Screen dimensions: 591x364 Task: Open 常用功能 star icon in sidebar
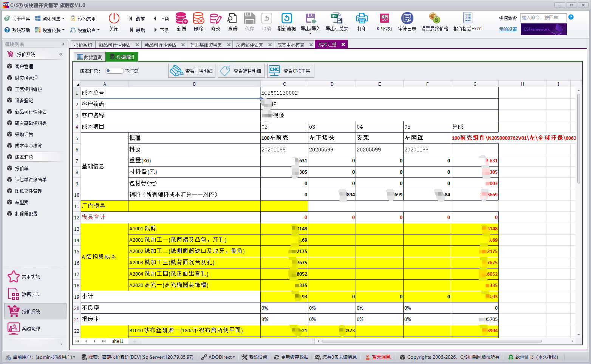point(14,277)
